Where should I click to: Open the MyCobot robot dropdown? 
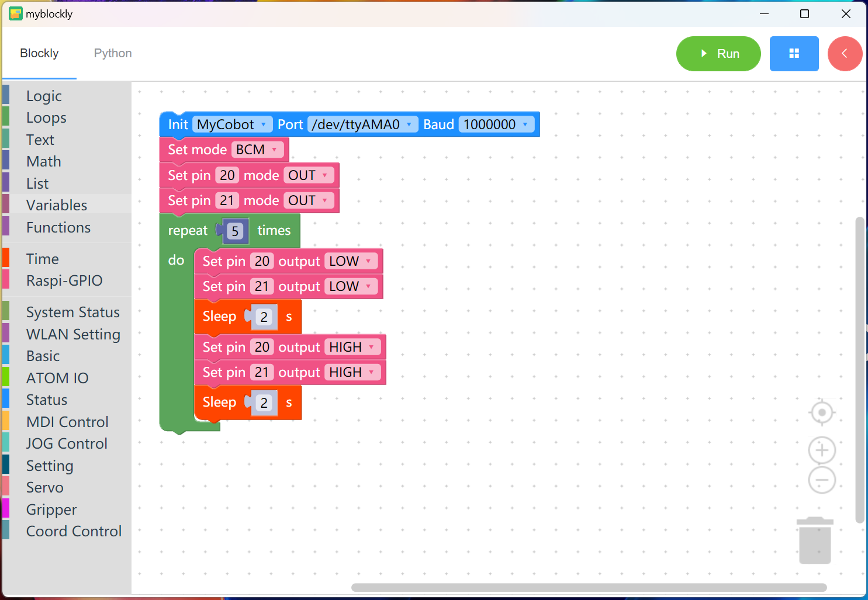(x=232, y=124)
